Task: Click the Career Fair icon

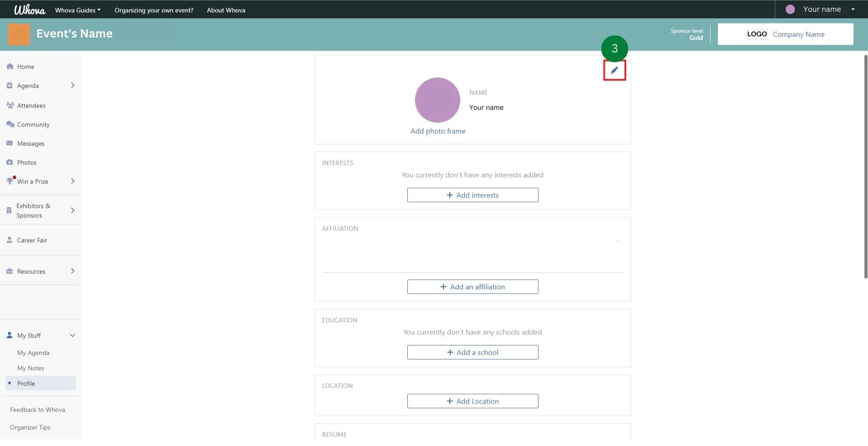Action: 10,240
